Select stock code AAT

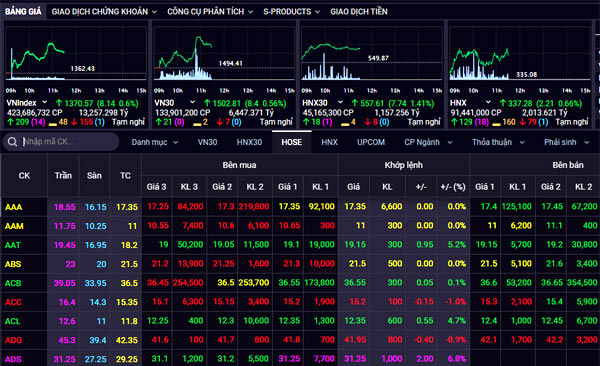(13, 245)
